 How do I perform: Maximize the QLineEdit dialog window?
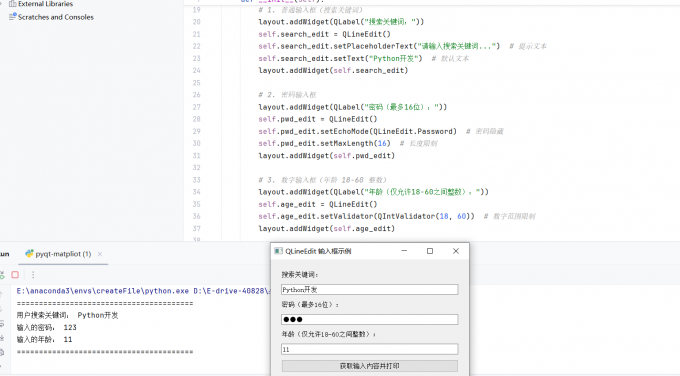[x=430, y=251]
